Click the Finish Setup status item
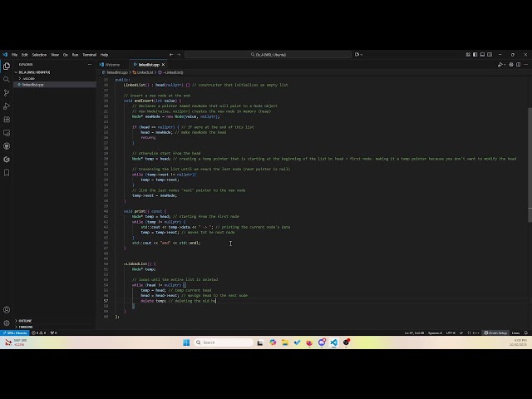The image size is (532, 399). [x=496, y=332]
